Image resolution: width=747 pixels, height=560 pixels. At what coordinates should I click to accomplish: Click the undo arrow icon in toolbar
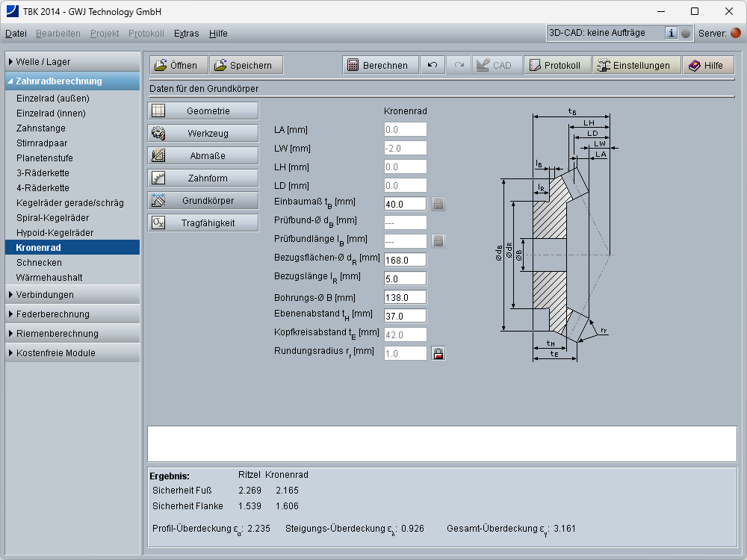433,65
